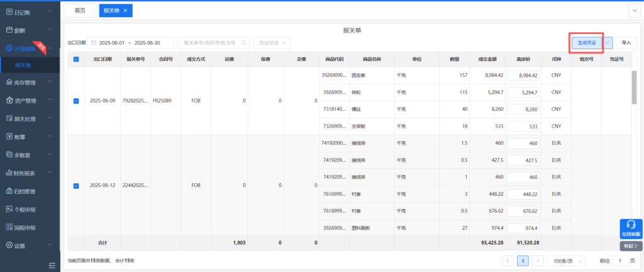Uncheck the 2025-06-09 row checkbox

pyautogui.click(x=76, y=101)
